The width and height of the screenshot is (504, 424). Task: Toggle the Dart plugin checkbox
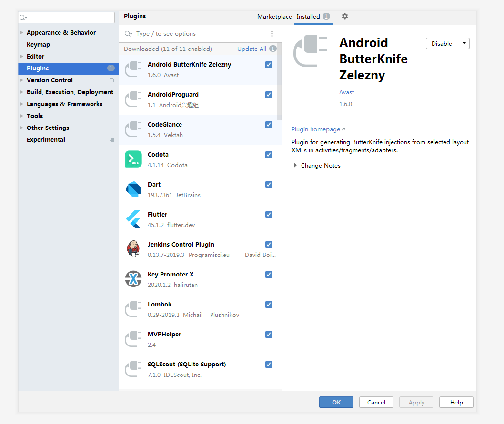(x=269, y=184)
